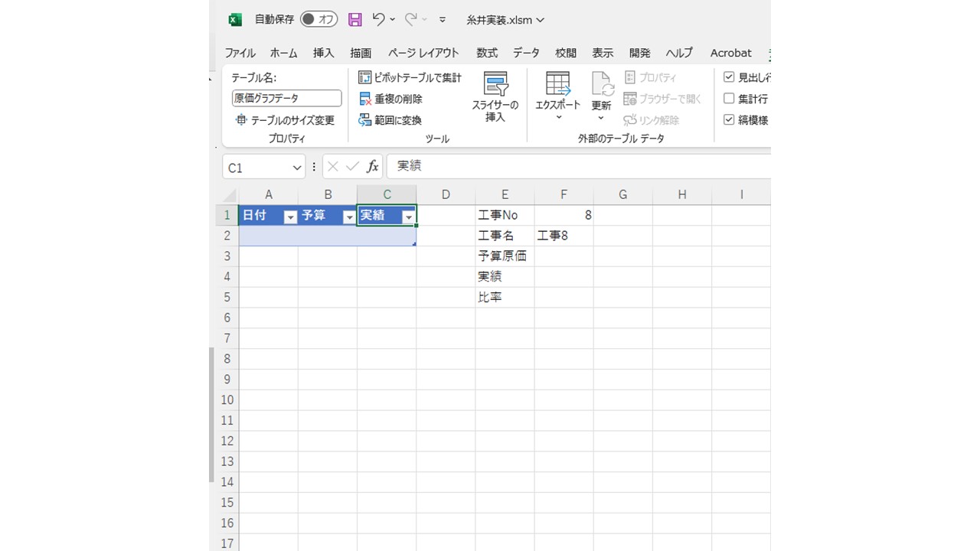This screenshot has height=551, width=980.
Task: Click 重複の削除 remove duplicates button
Action: pyautogui.click(x=390, y=99)
